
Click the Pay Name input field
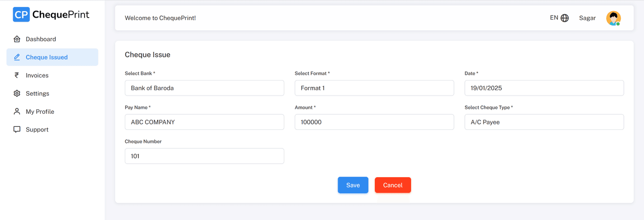(x=204, y=122)
